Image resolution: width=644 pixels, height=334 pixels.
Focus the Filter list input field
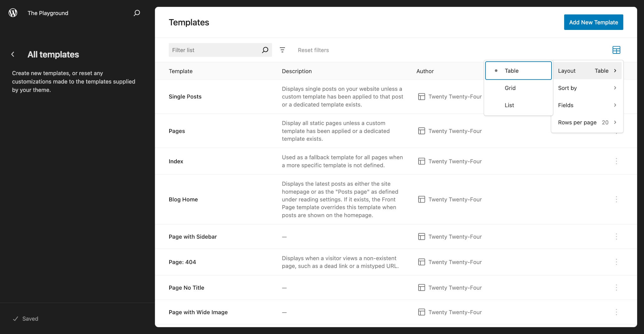[x=215, y=50]
